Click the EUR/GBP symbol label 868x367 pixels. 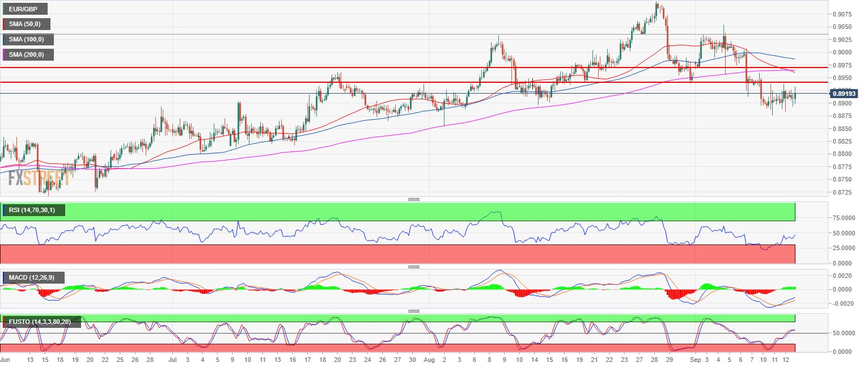24,9
